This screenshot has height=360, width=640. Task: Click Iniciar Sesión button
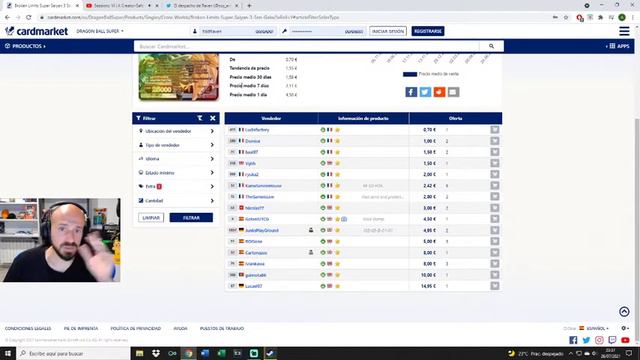point(388,31)
